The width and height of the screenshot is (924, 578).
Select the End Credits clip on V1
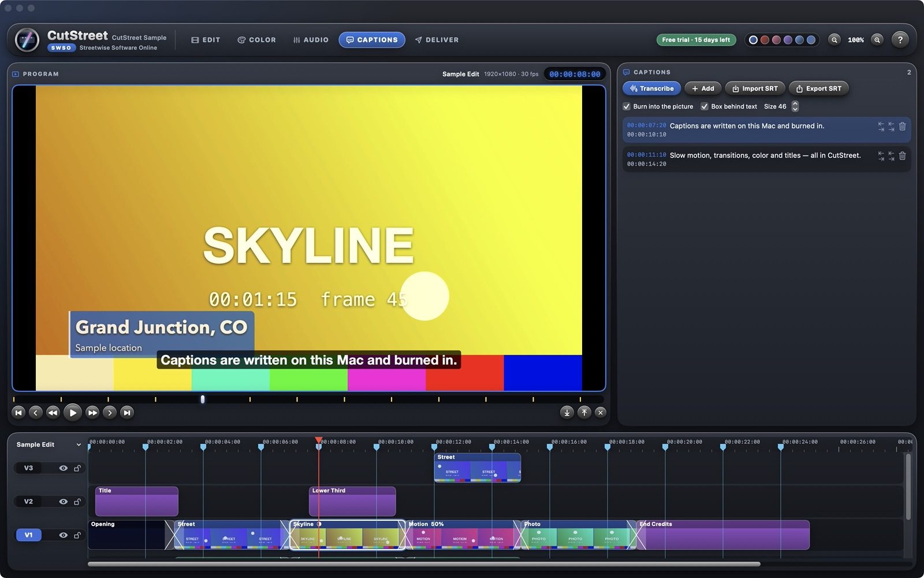[723, 535]
